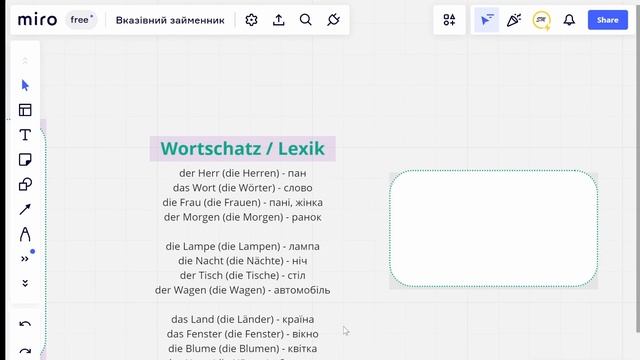Viewport: 640px width, 360px height.
Task: Click the free plan badge
Action: click(81, 20)
